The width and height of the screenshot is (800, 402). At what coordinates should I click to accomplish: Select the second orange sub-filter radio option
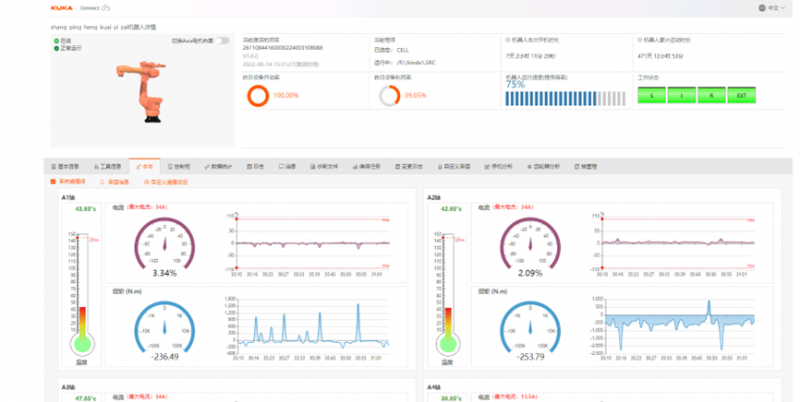[115, 182]
